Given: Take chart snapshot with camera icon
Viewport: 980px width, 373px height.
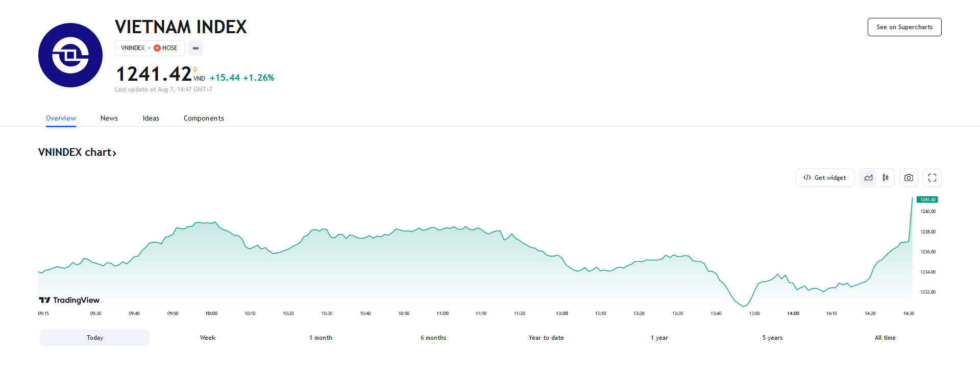Looking at the screenshot, I should point(909,178).
